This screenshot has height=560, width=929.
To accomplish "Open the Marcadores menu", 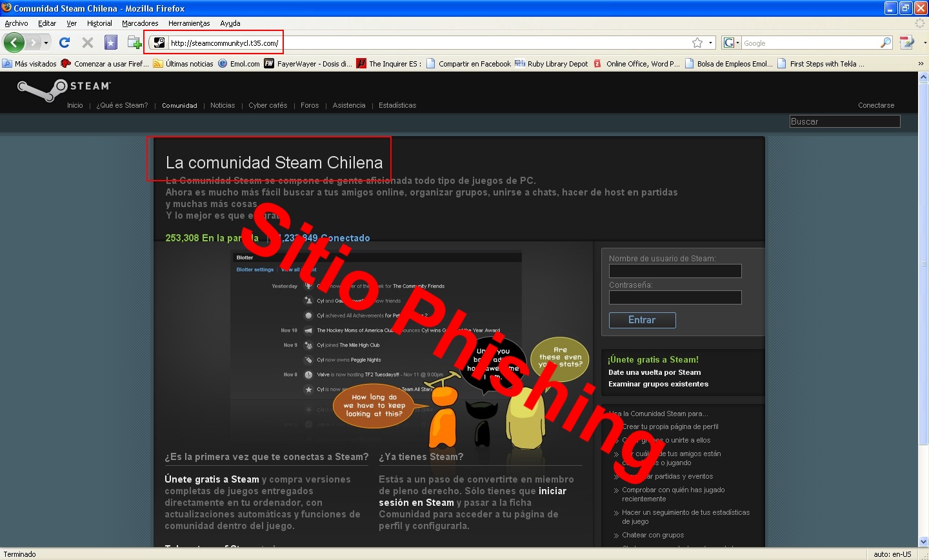I will (140, 23).
